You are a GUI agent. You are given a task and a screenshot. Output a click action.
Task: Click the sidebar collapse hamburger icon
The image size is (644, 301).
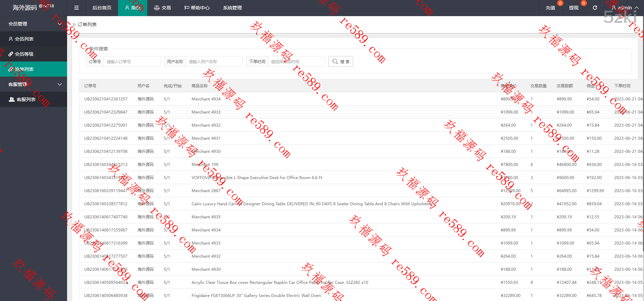point(76,8)
